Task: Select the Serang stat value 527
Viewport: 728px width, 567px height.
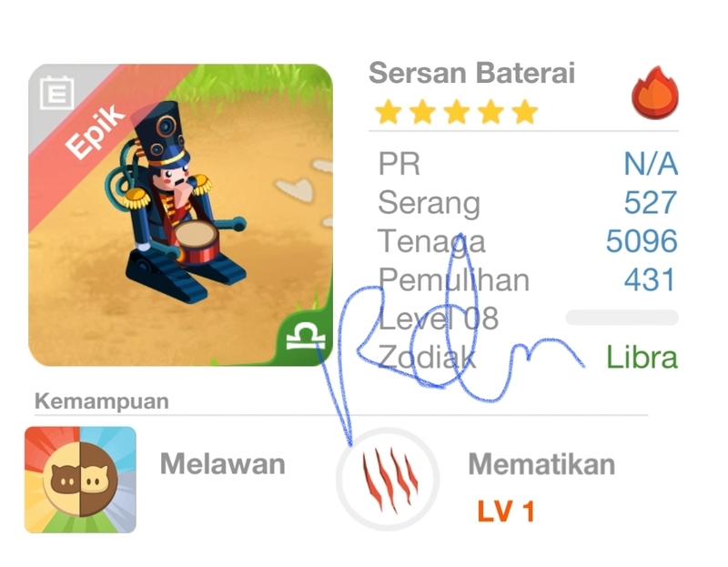Action: (651, 202)
